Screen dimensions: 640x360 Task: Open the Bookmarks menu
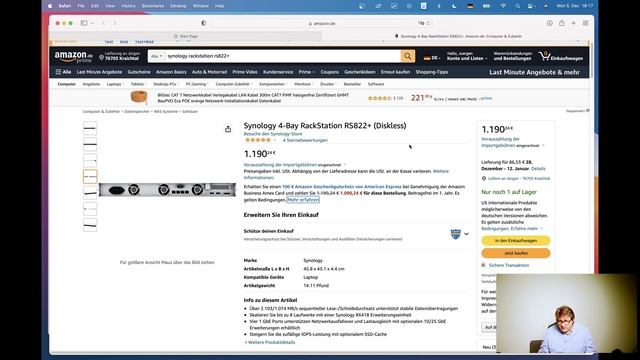(153, 6)
